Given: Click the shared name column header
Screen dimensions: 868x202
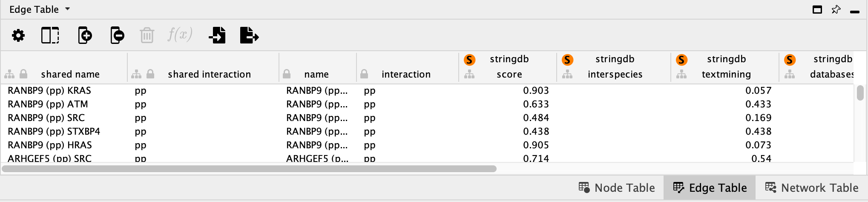Looking at the screenshot, I should 70,74.
